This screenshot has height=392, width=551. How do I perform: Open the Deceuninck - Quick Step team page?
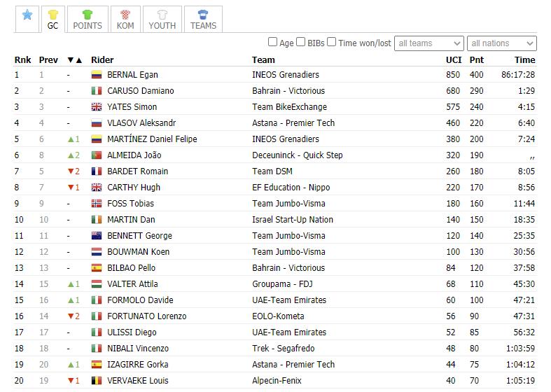point(298,155)
